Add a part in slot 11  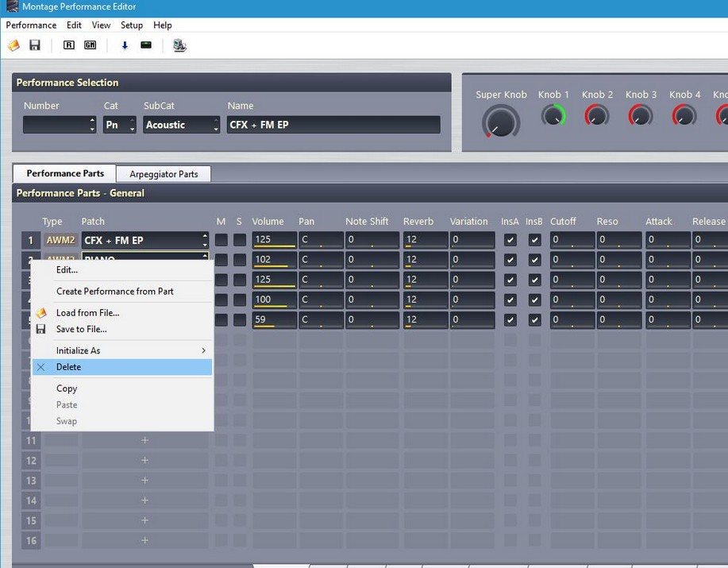(144, 440)
